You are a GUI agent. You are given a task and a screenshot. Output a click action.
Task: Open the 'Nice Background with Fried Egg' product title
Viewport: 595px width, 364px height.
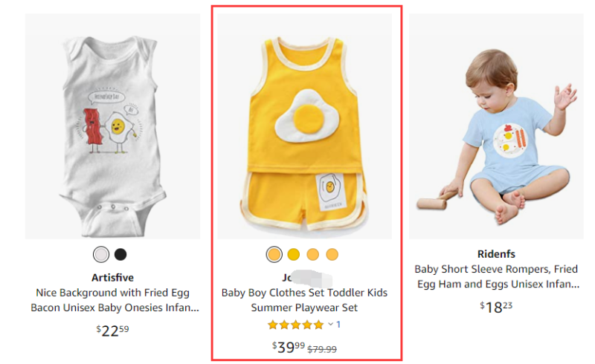[114, 299]
